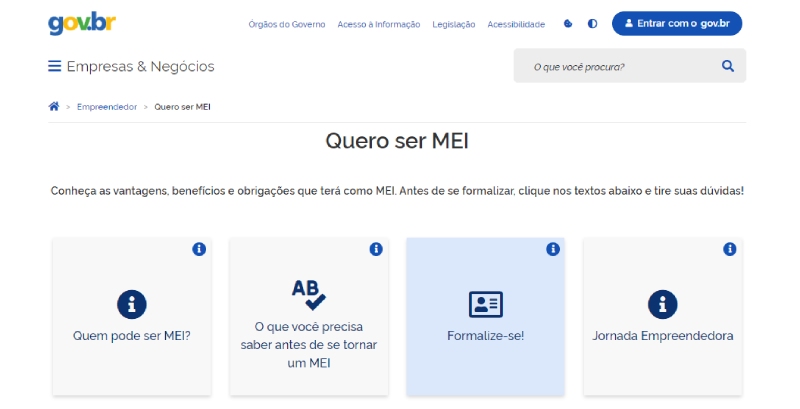Click large info icon above Jornada Empreendedora
This screenshot has width=800, height=409.
coord(663,304)
